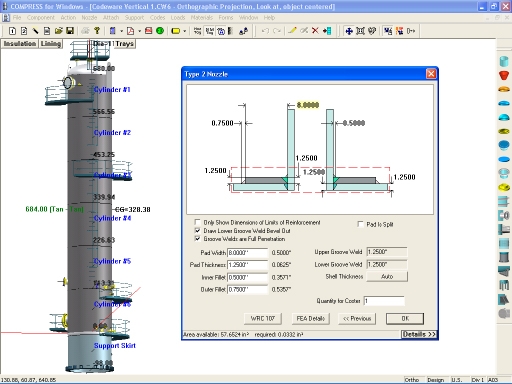The width and height of the screenshot is (512, 384).
Task: Open dropdown arrow next to blue vessel icon
Action: [121, 31]
